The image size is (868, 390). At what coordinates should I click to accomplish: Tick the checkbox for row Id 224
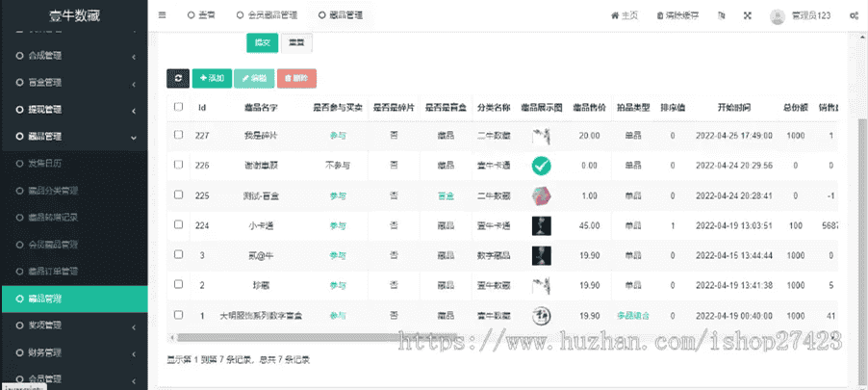(x=178, y=225)
